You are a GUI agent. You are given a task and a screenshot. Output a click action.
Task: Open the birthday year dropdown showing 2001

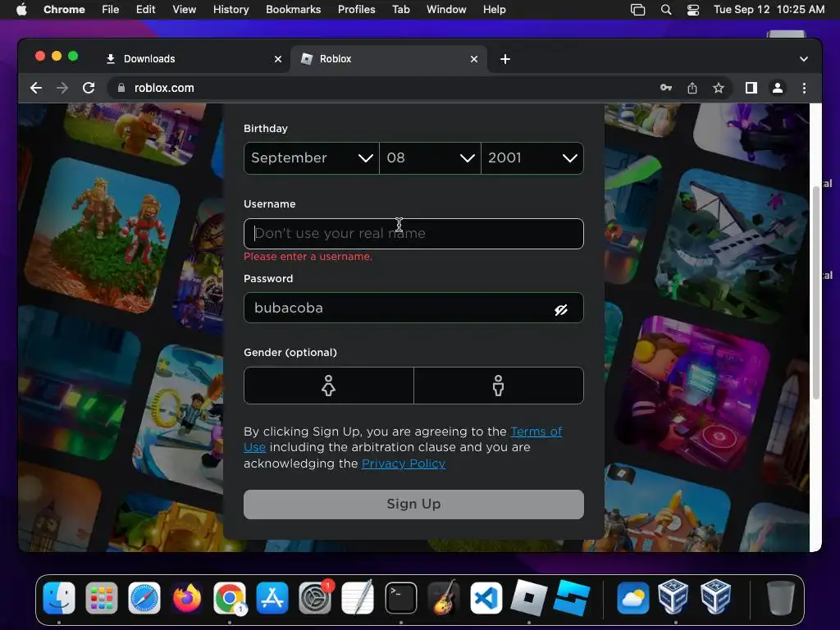pos(532,158)
